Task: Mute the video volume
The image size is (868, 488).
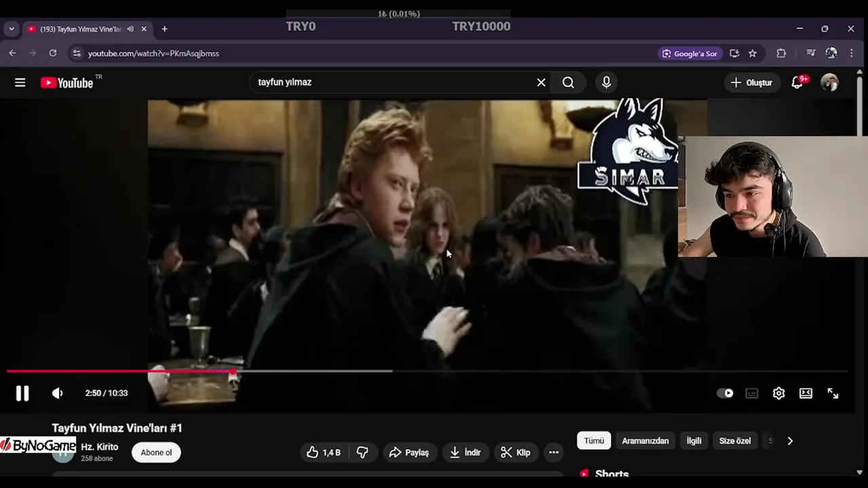Action: click(x=58, y=393)
